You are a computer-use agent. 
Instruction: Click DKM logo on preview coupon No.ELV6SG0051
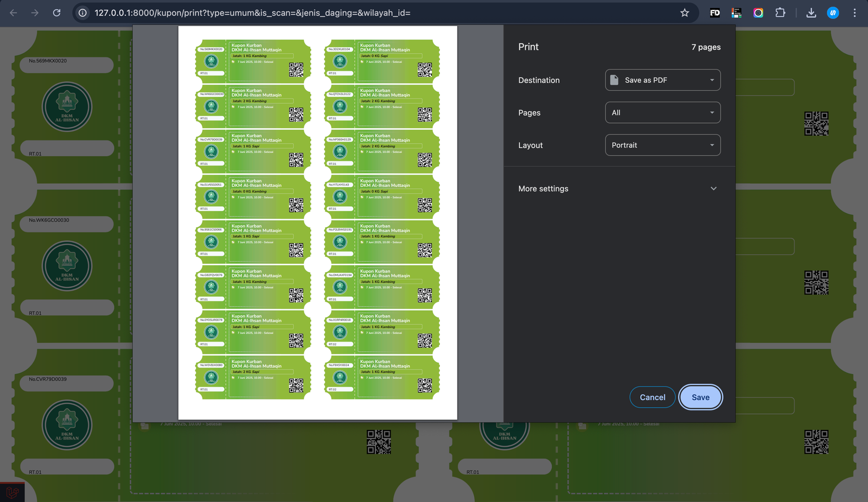click(211, 197)
